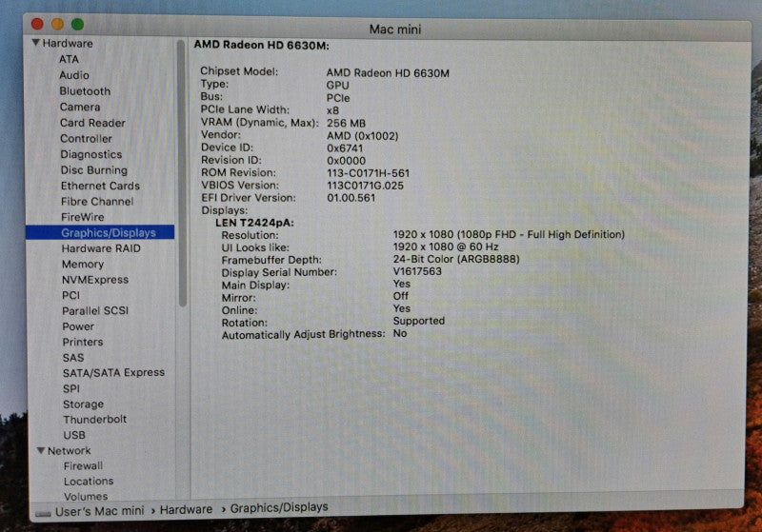Screen dimensions: 762x532
Task: Click the Mirror value Off
Action: [400, 296]
